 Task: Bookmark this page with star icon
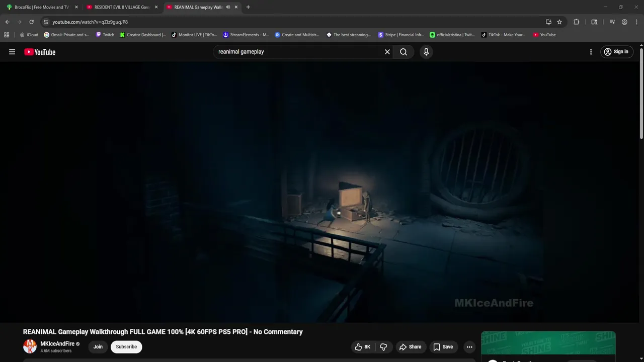(x=559, y=22)
